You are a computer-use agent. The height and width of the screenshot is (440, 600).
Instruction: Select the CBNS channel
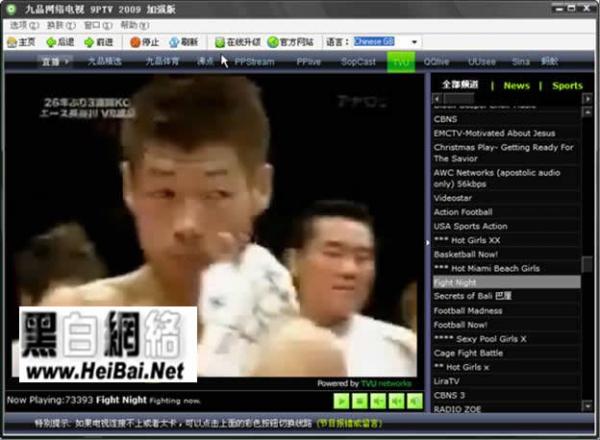(506, 119)
